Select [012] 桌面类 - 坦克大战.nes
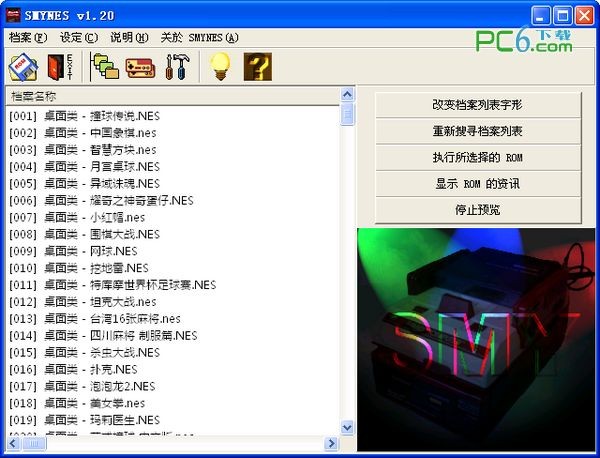The width and height of the screenshot is (600, 458). coord(83,302)
